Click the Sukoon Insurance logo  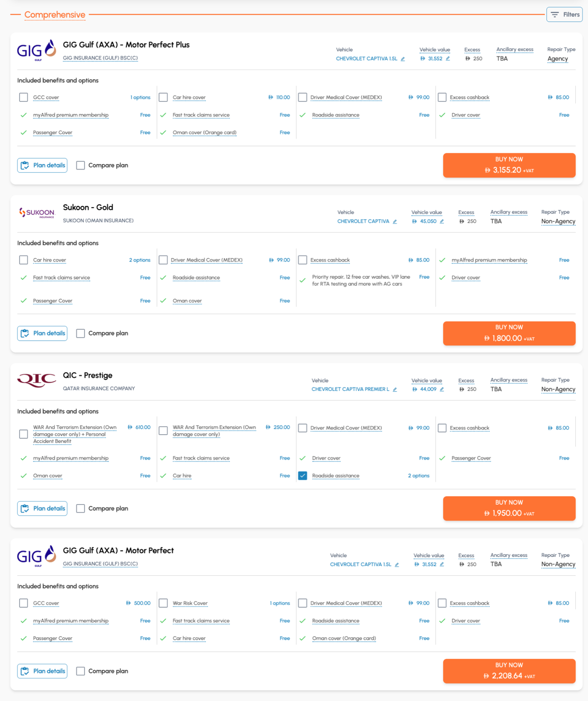[37, 213]
